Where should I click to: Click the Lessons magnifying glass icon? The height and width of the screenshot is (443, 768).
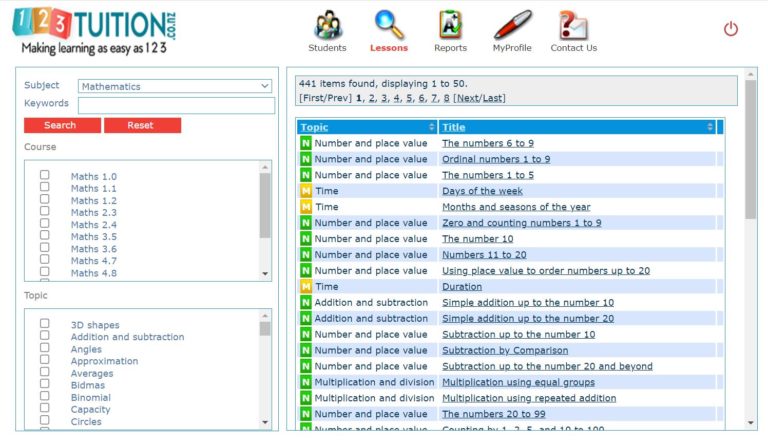[389, 25]
